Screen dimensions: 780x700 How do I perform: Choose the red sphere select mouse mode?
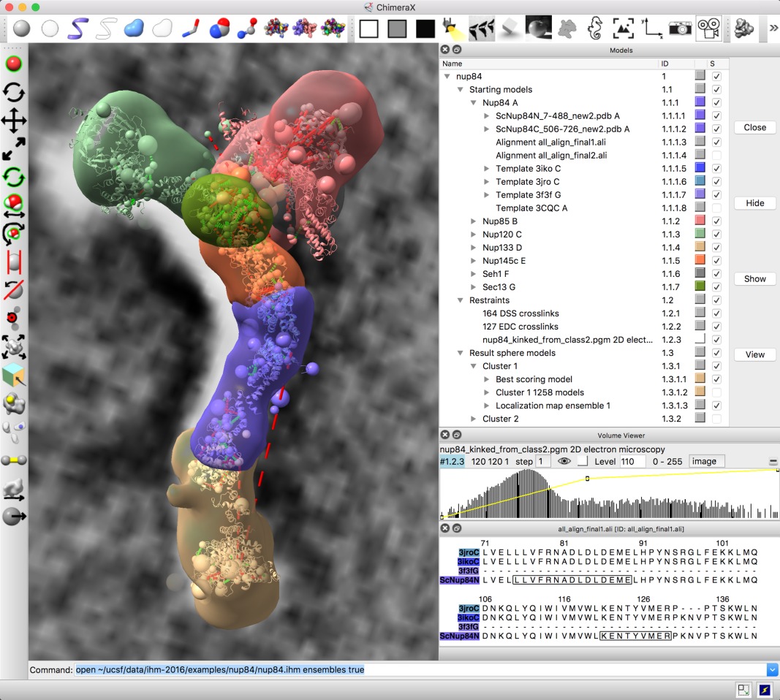[14, 64]
